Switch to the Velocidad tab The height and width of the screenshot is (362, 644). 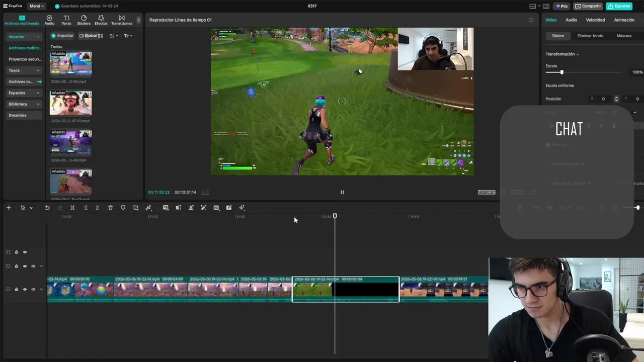pos(595,20)
